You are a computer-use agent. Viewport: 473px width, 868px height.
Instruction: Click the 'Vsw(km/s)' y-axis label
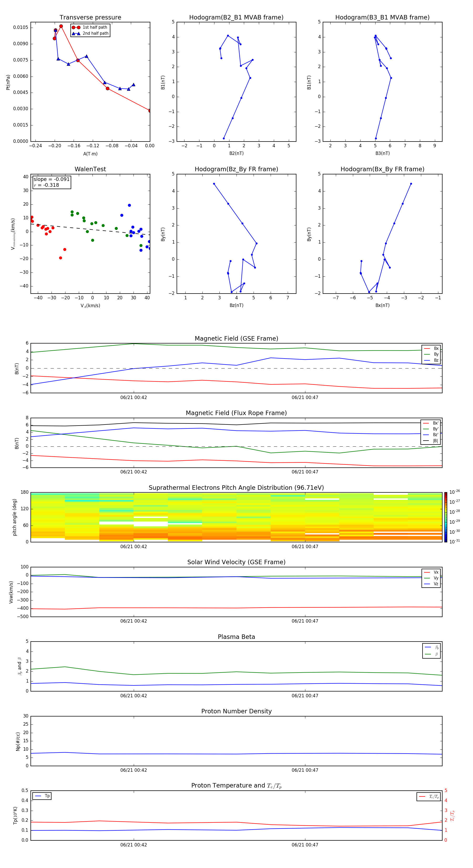click(x=11, y=592)
